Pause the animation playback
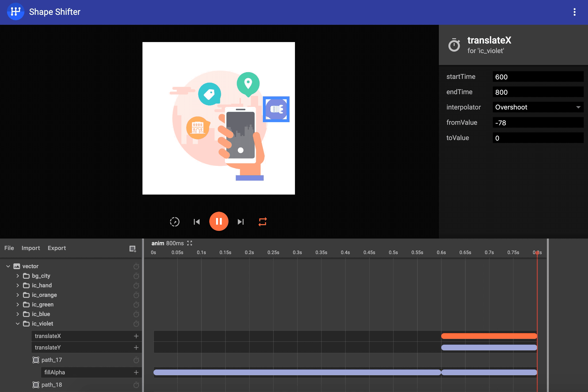588x392 pixels. [219, 222]
